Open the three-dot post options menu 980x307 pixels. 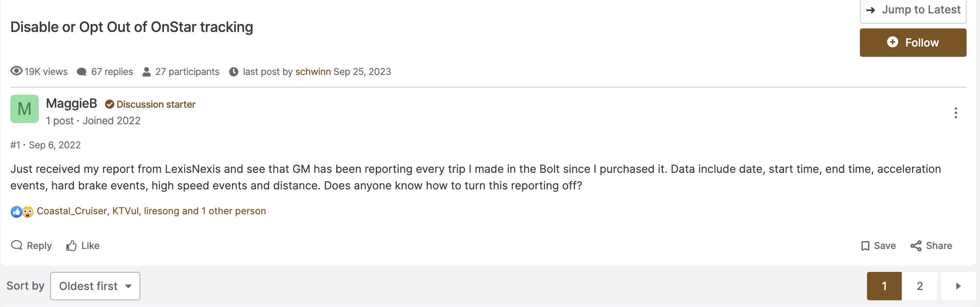(955, 113)
